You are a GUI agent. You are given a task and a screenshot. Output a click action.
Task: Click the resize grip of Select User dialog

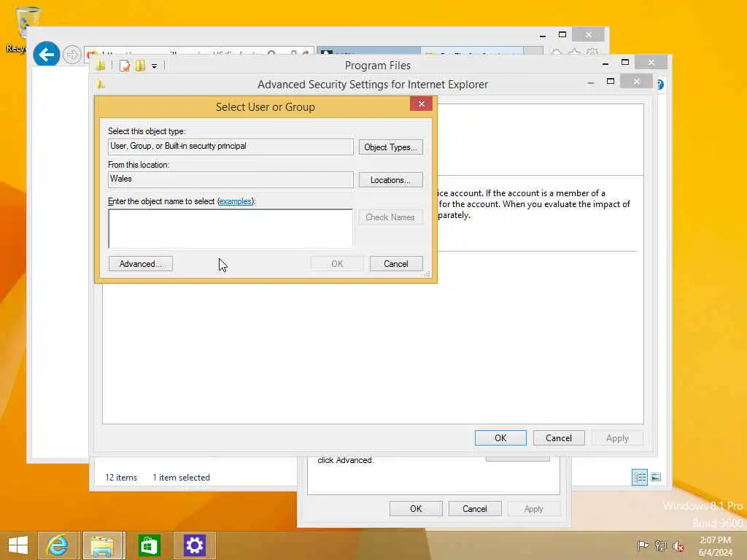tap(427, 273)
